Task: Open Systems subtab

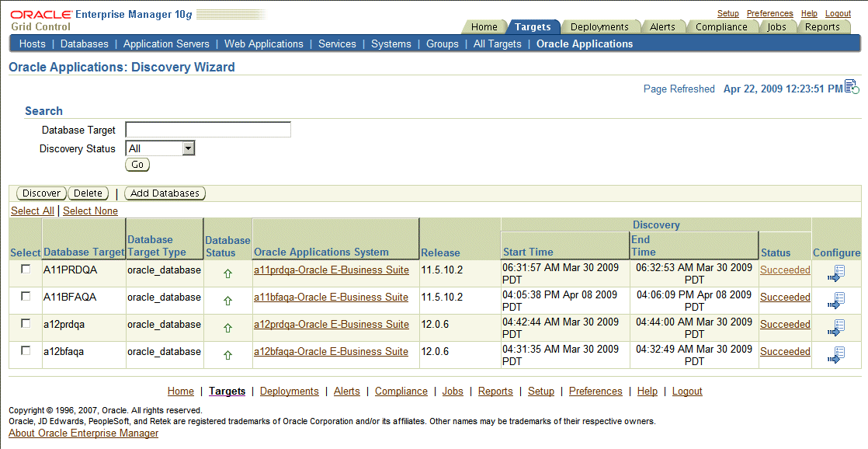Action: (x=391, y=44)
